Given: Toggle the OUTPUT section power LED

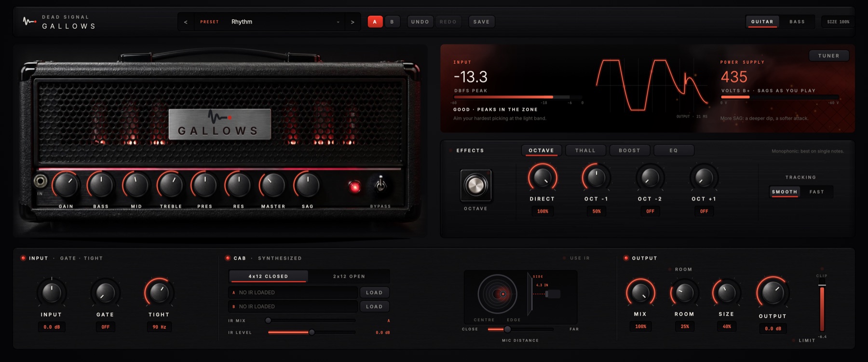Looking at the screenshot, I should pos(626,258).
